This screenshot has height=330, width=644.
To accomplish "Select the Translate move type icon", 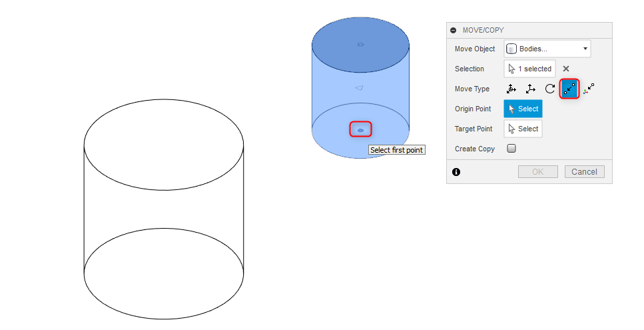I will pyautogui.click(x=531, y=89).
